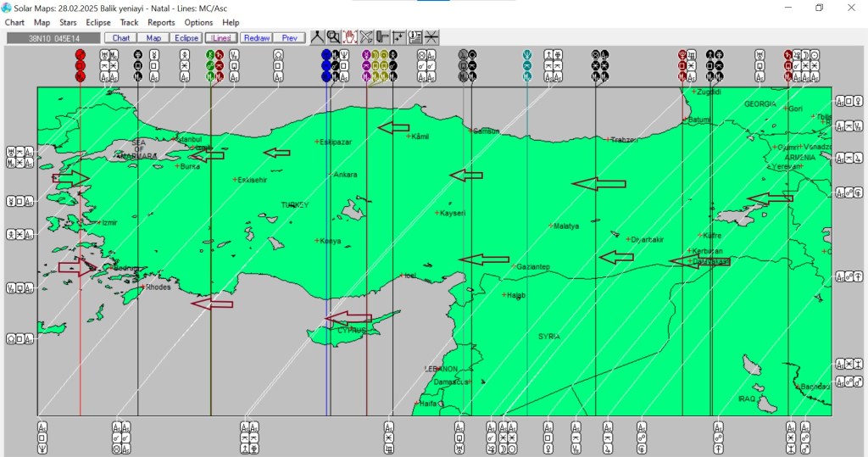Select the paint roller tool icon
This screenshot has width=868, height=457.
382,37
